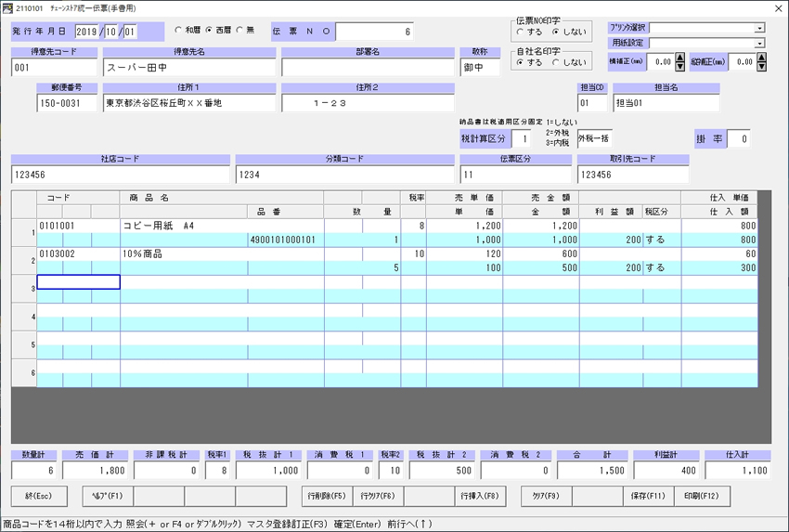The height and width of the screenshot is (532, 789).
Task: Enable する under 伝票NO印字
Action: click(521, 32)
